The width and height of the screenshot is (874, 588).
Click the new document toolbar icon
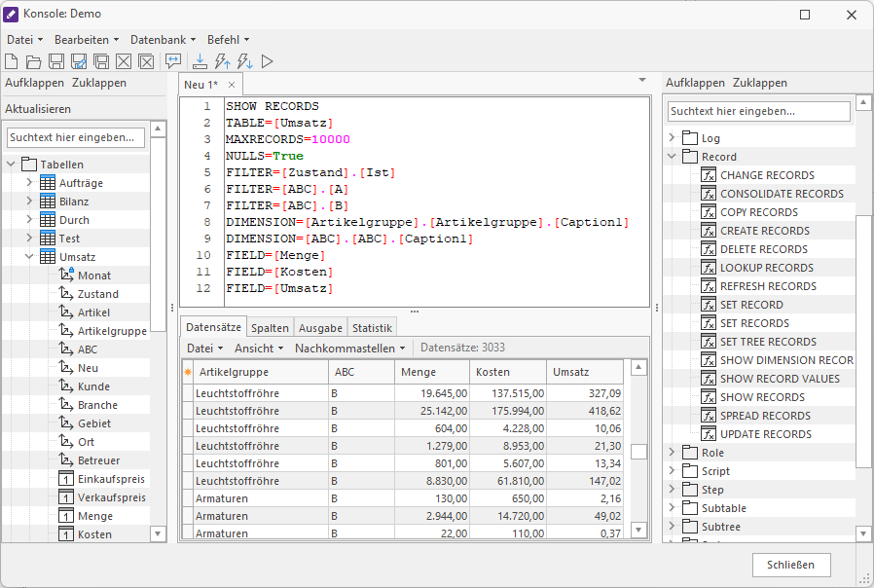pyautogui.click(x=13, y=62)
